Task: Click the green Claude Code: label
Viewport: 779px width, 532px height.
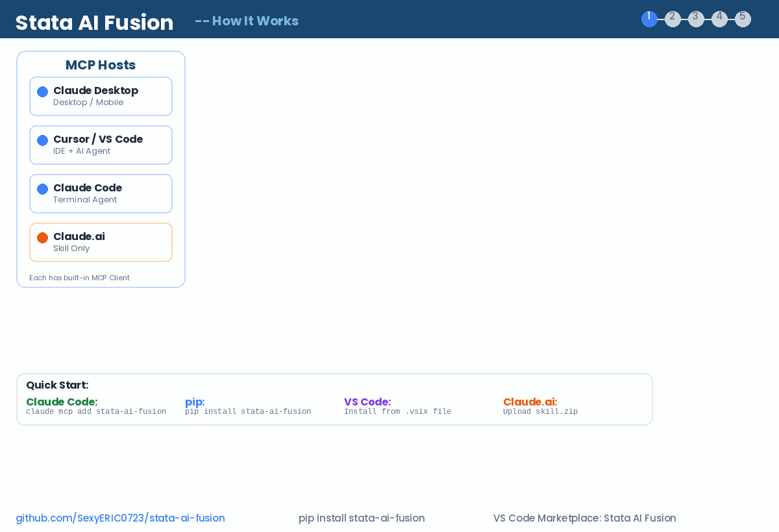Action: click(62, 402)
